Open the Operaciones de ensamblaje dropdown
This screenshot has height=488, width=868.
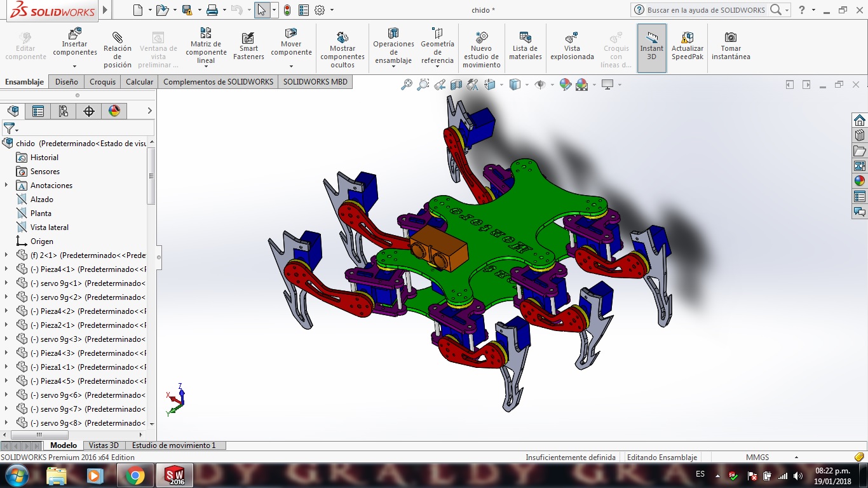(x=393, y=48)
